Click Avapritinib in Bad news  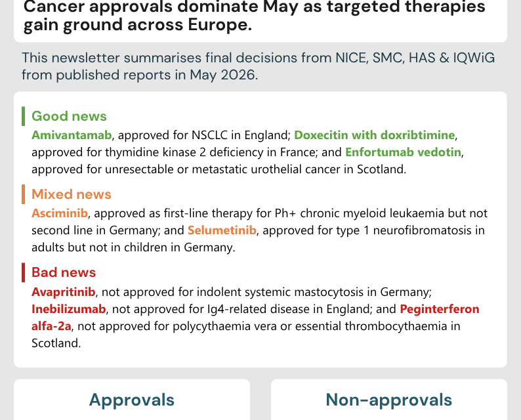(x=64, y=292)
